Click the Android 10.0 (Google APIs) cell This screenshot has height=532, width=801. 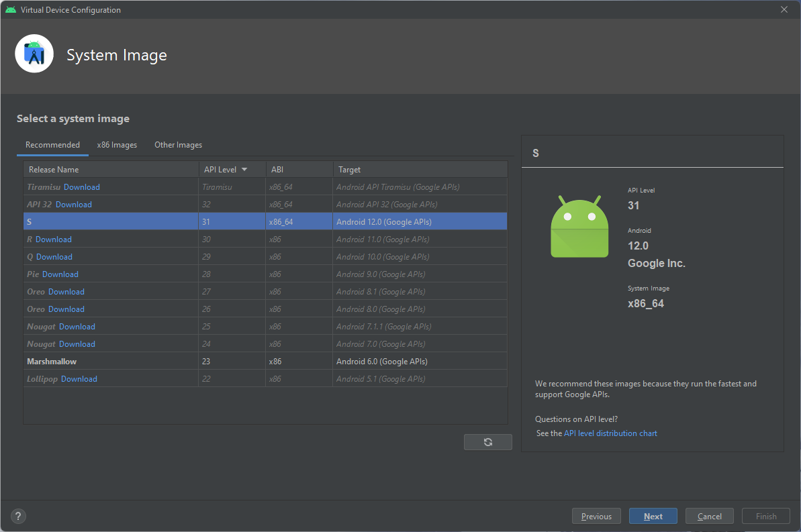tap(420, 257)
